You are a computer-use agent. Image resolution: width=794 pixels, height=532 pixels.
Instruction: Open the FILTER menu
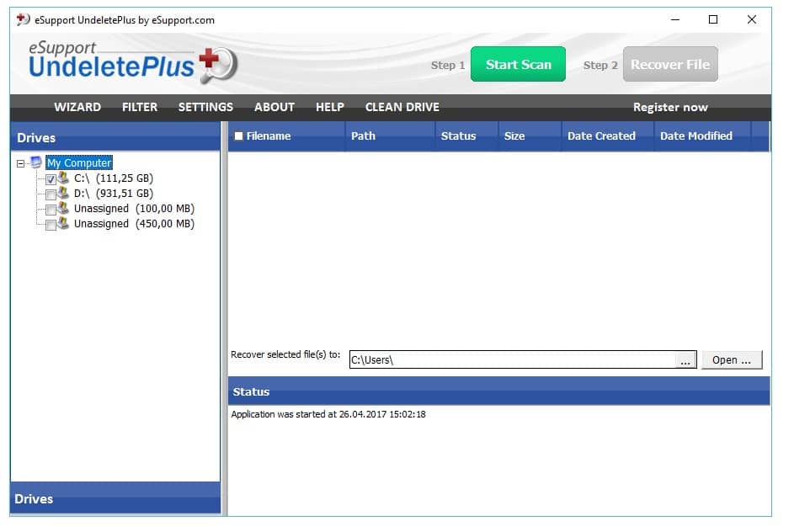click(140, 107)
